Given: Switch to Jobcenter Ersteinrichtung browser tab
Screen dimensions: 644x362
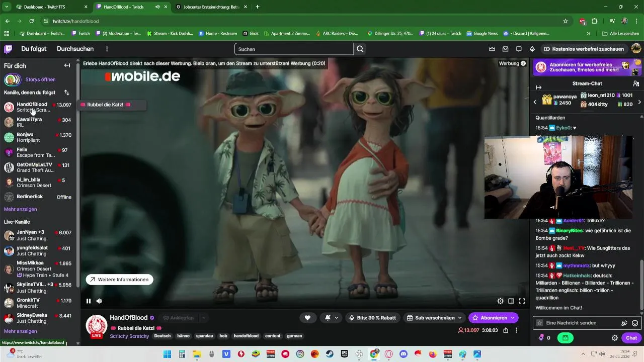Looking at the screenshot, I should [x=211, y=7].
